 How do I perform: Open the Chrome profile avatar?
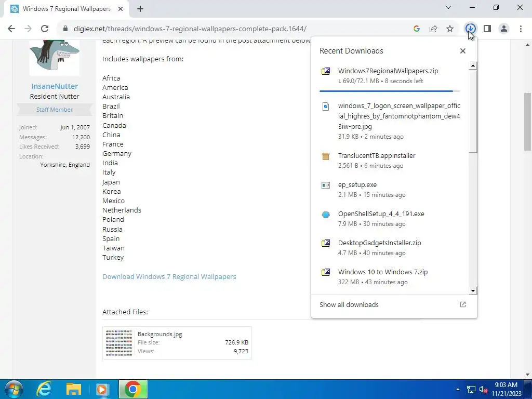[504, 29]
